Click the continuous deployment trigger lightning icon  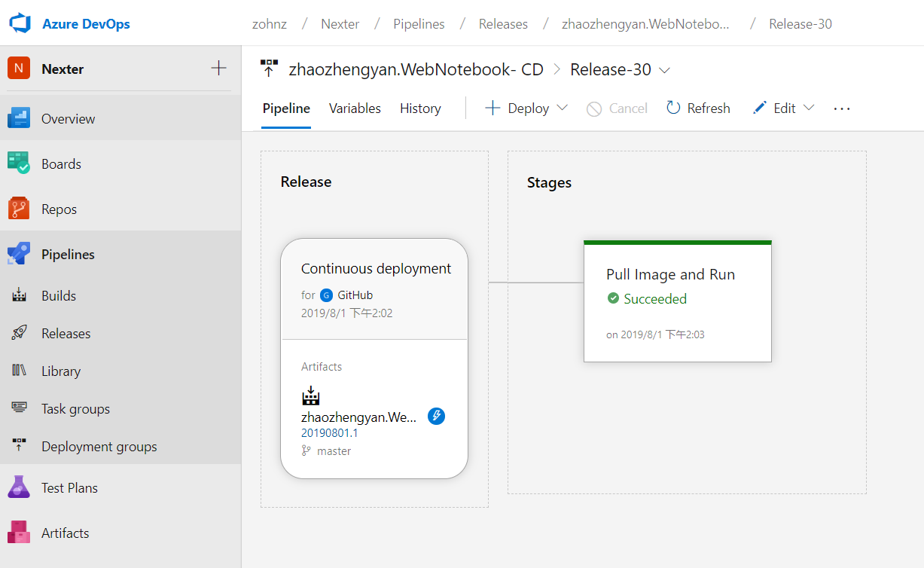[x=436, y=416]
